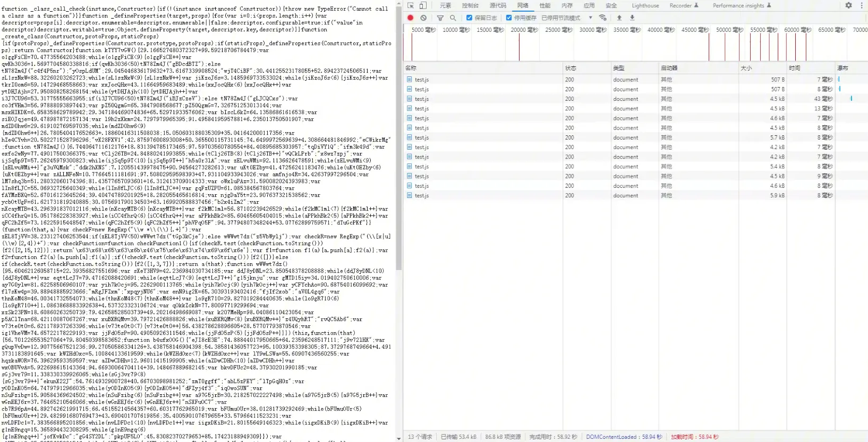The width and height of the screenshot is (868, 442).
Task: Open DevTools settings gear
Action: click(848, 5)
